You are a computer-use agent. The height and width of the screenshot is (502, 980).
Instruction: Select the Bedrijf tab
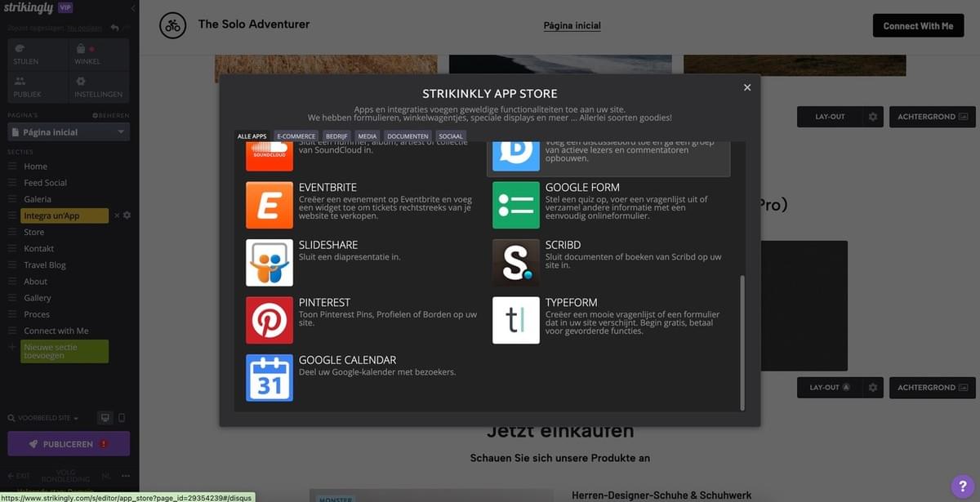(336, 136)
